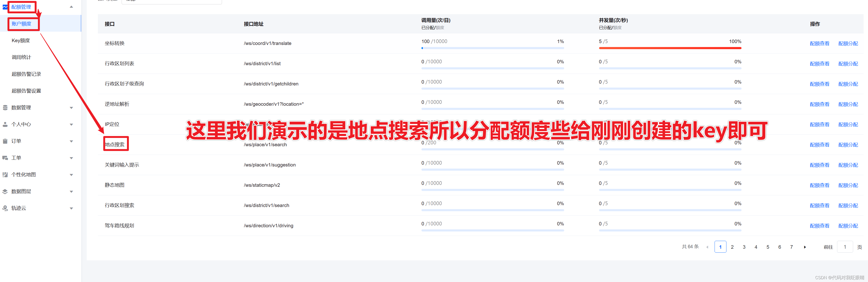Screen dimensions: 868x282
Task: Click 配额查看 for 行政区划搜索 row
Action: tap(819, 206)
